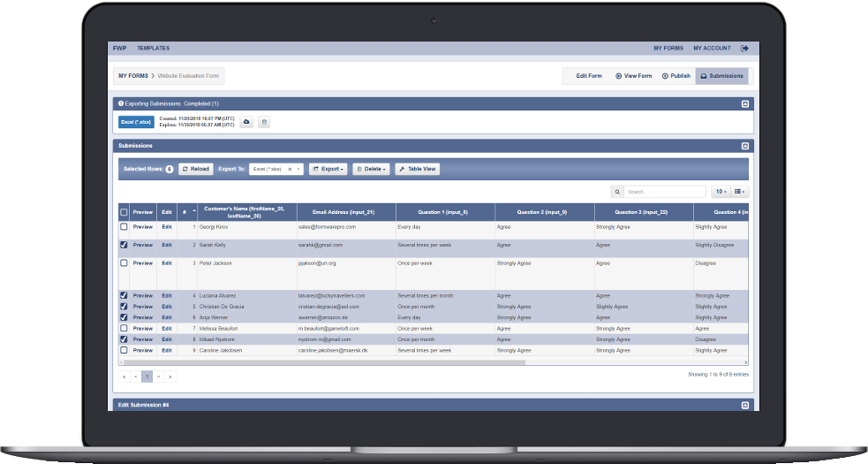Tick the checkbox for Georgi Kirov
The width and height of the screenshot is (868, 464).
click(124, 227)
